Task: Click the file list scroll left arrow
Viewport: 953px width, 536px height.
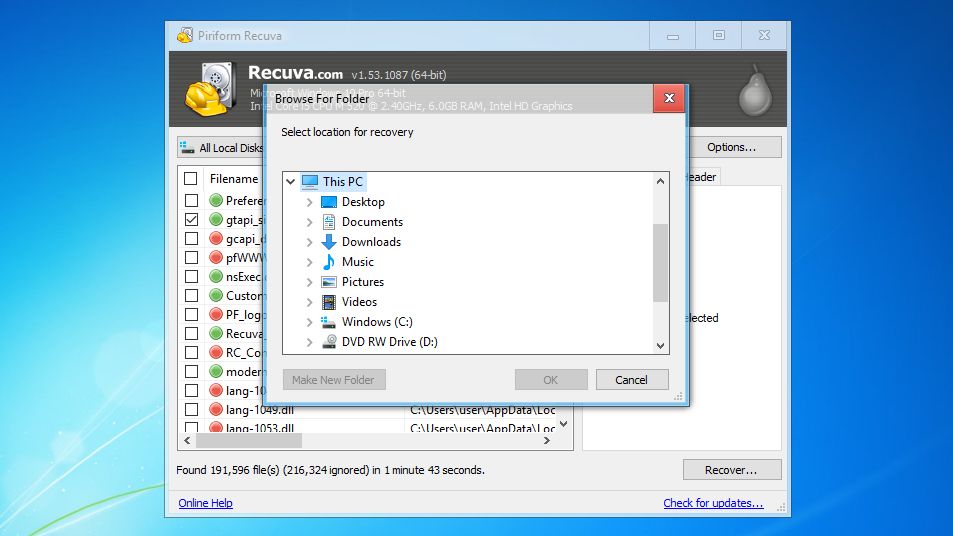Action: click(x=187, y=441)
